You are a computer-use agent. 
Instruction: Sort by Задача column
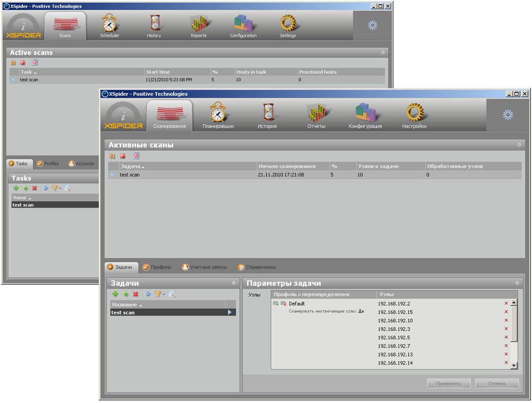tap(188, 167)
